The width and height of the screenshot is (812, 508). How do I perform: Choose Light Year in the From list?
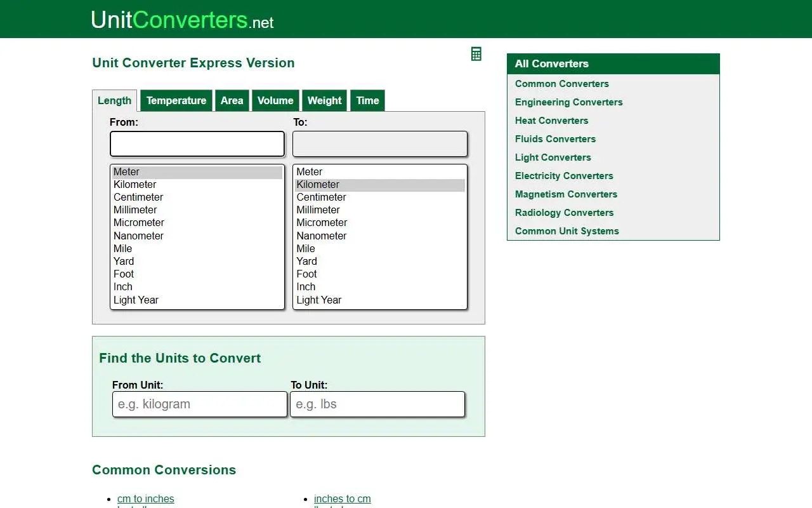pos(197,300)
